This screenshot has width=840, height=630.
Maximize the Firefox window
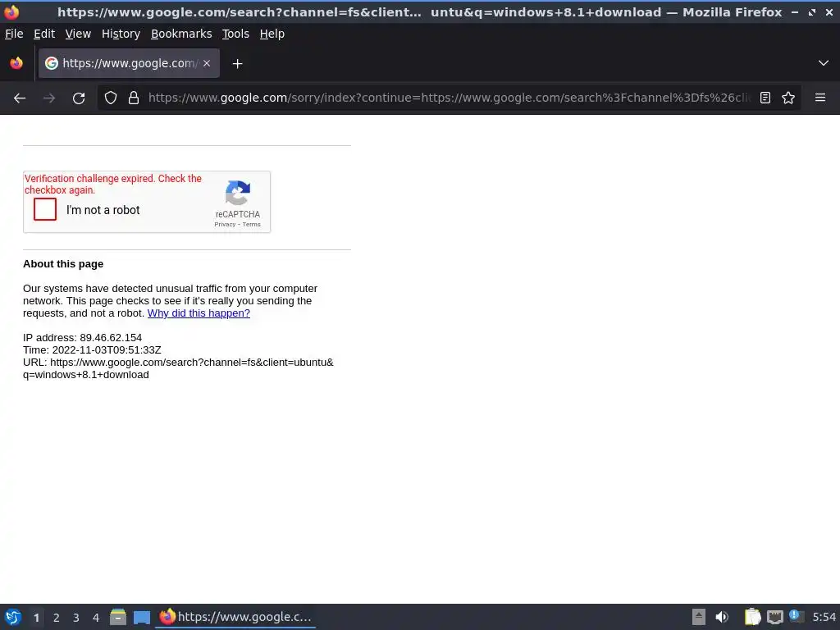point(812,11)
